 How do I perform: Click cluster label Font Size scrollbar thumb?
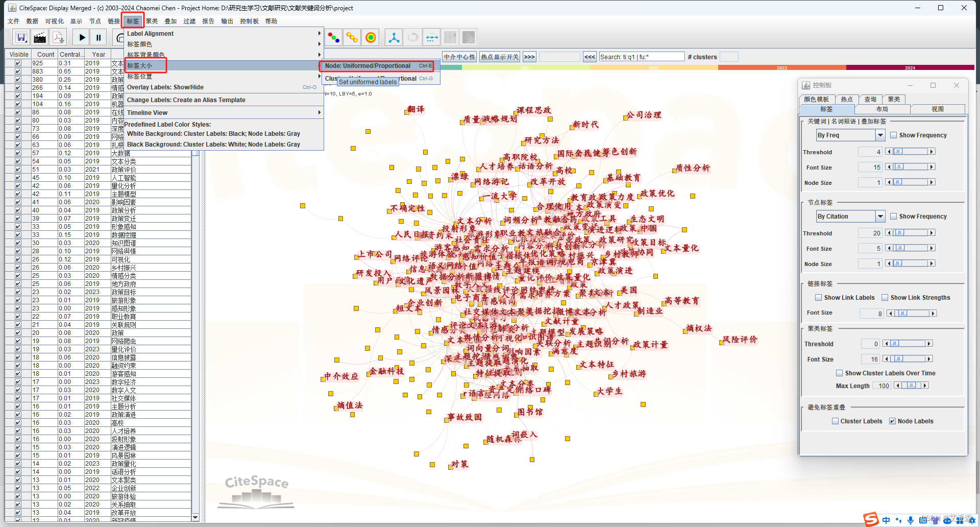pos(899,359)
